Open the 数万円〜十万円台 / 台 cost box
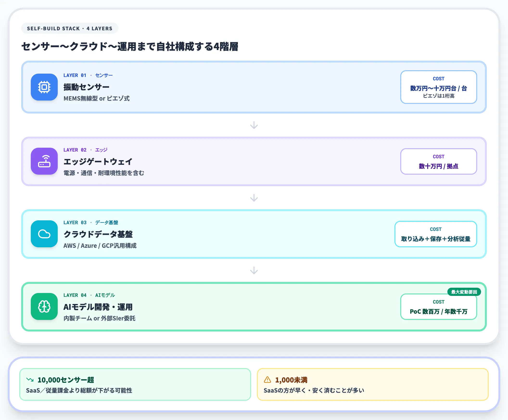The width and height of the screenshot is (508, 420). point(438,87)
